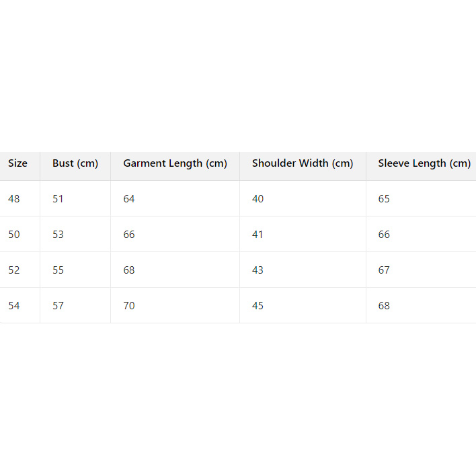
Task: Click the bust value 55 cell
Action: click(x=58, y=270)
